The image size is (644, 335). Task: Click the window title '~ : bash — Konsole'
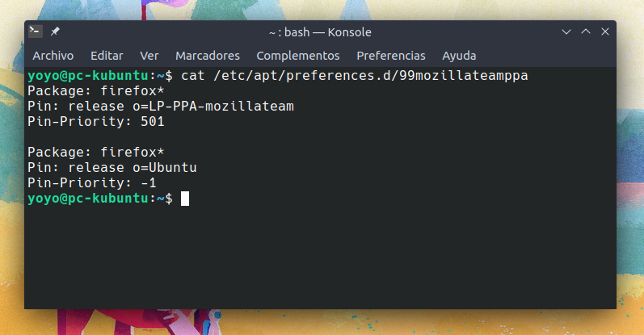click(320, 31)
